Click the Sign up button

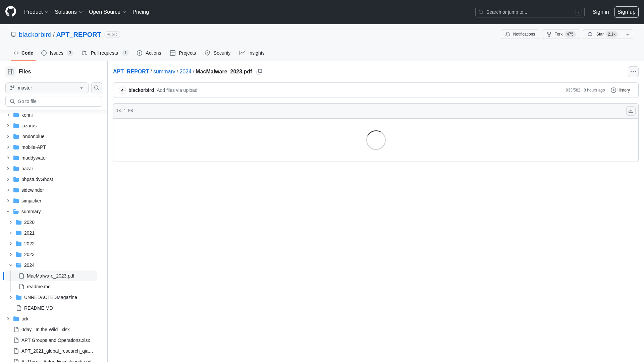626,12
